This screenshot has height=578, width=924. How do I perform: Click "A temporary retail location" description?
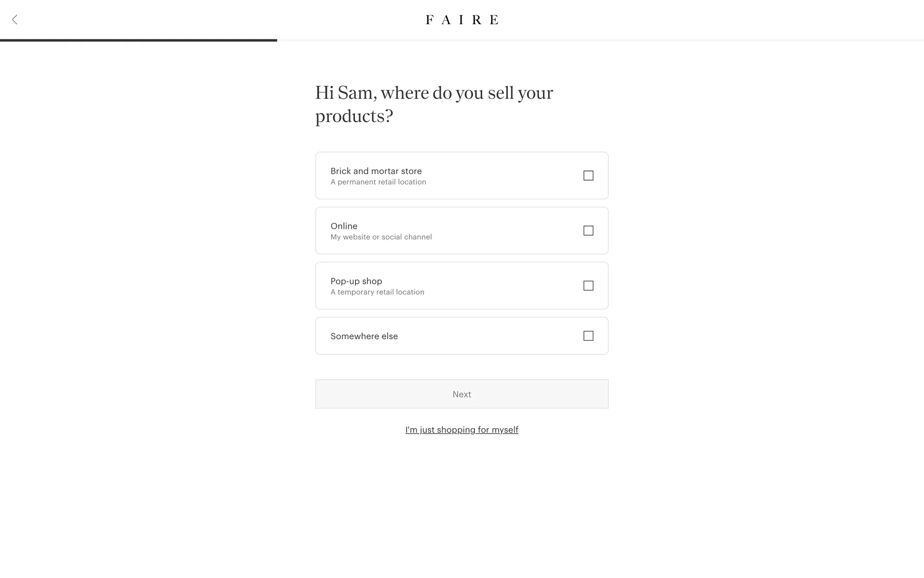tap(377, 292)
